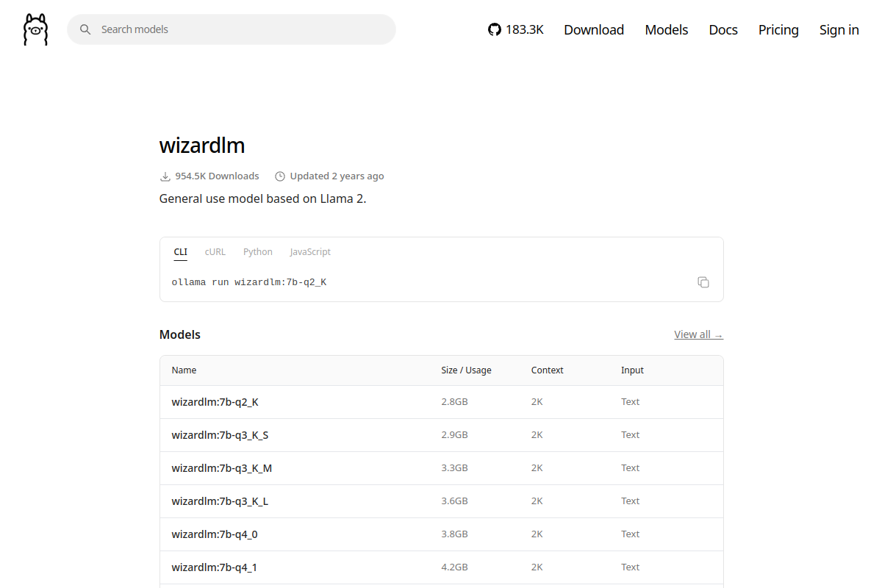This screenshot has width=882, height=588.
Task: Open wizardlm:7b-q4_1 model row
Action: click(442, 567)
